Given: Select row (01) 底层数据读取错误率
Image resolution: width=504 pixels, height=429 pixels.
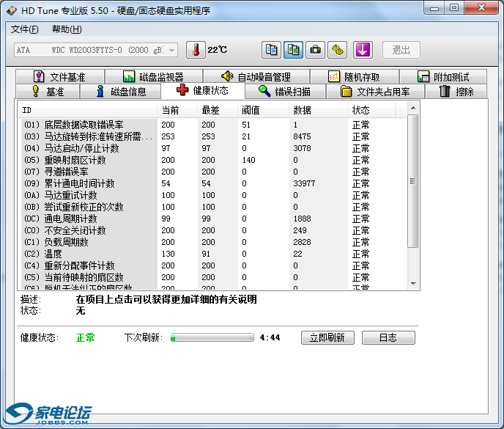Looking at the screenshot, I should click(x=214, y=125).
